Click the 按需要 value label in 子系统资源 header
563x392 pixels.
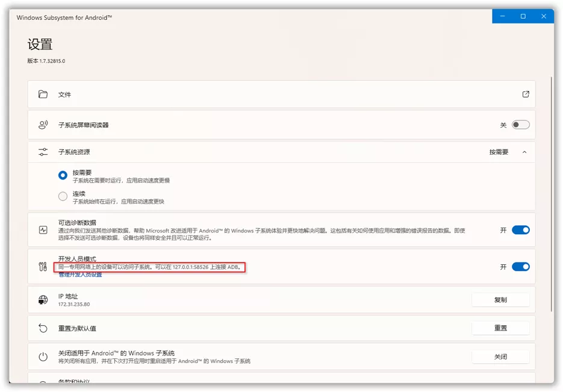499,152
